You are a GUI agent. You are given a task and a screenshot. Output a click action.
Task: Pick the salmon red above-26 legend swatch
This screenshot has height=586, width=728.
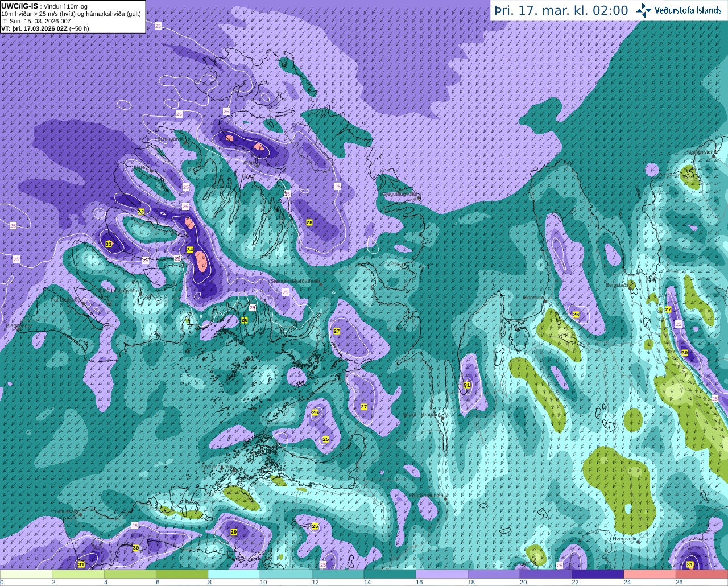702,574
